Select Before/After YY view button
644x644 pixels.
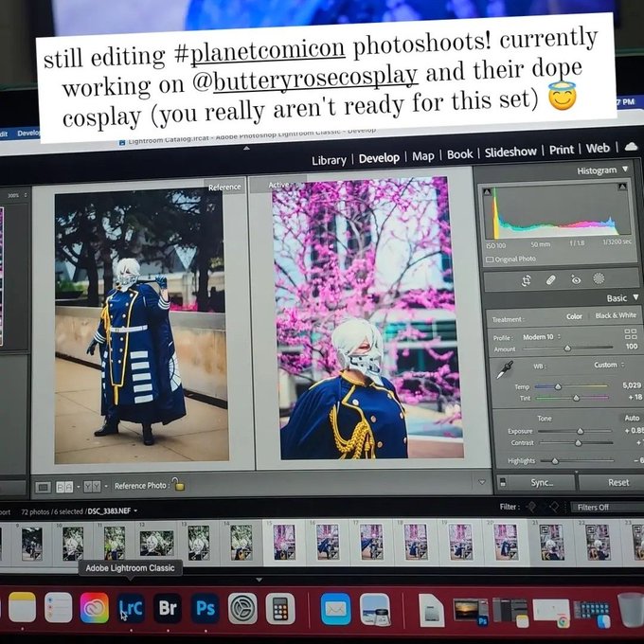[92, 487]
